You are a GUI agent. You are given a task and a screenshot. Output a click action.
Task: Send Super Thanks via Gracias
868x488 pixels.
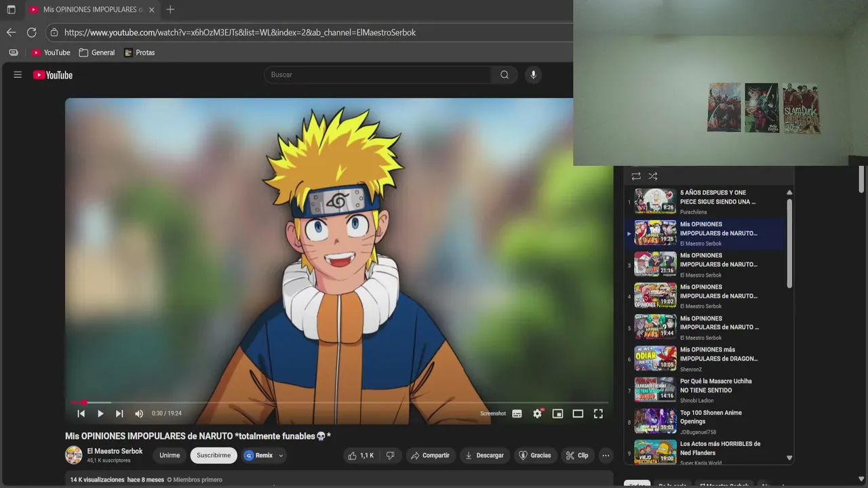(535, 455)
